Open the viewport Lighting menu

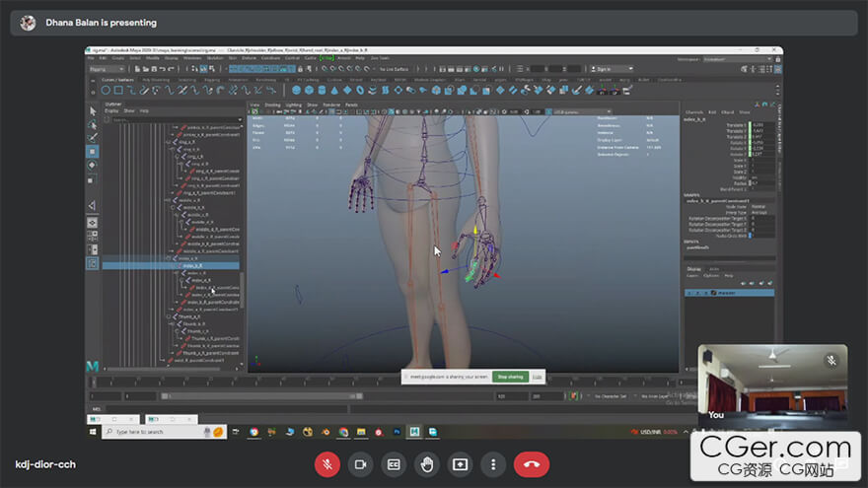[293, 105]
